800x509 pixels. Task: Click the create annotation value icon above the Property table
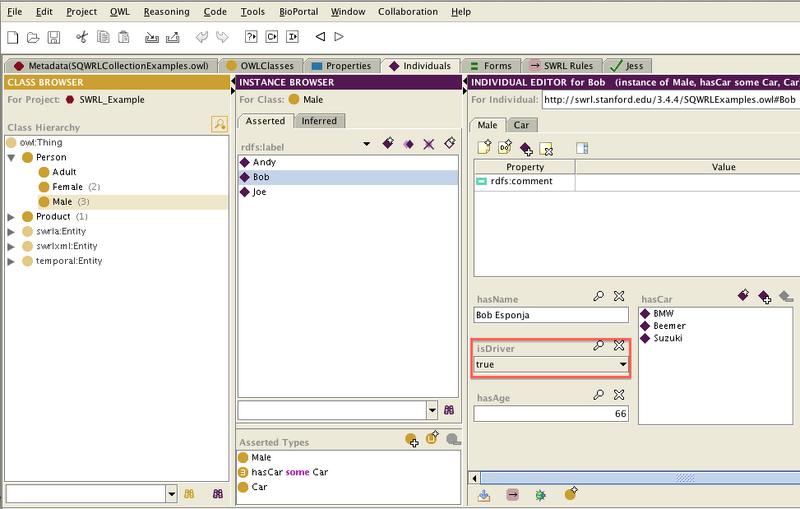coord(484,147)
